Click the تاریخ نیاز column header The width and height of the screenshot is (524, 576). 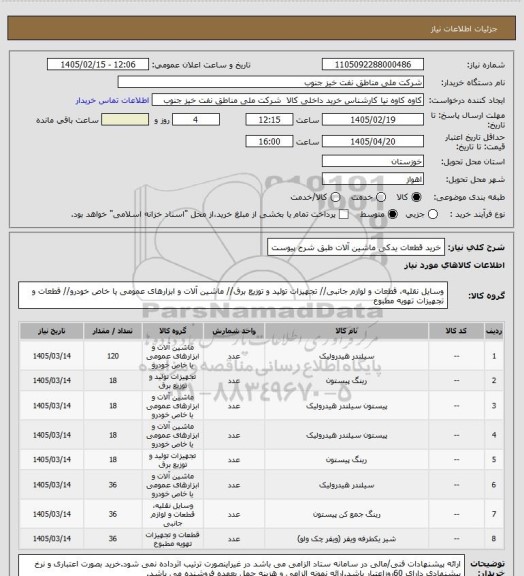pyautogui.click(x=52, y=331)
